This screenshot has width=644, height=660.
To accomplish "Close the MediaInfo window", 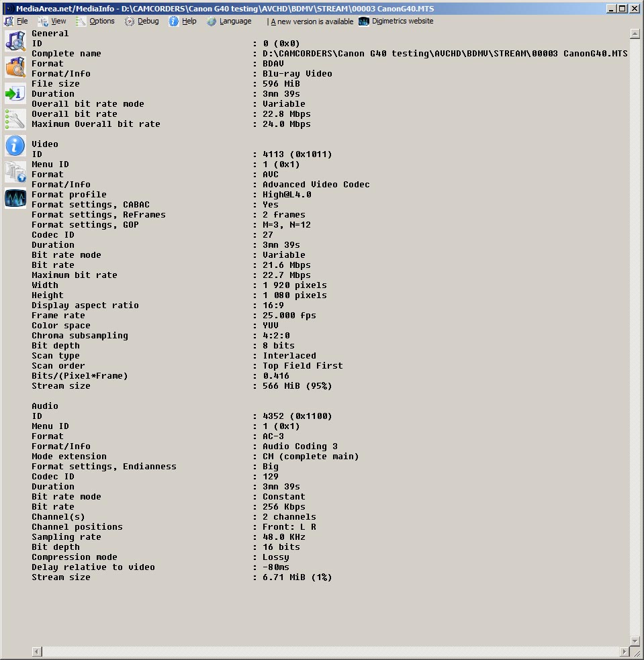I will [635, 9].
